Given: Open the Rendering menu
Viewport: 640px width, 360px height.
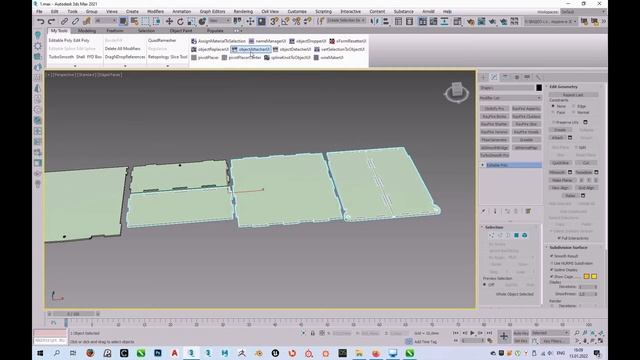Looking at the screenshot, I should (x=243, y=11).
